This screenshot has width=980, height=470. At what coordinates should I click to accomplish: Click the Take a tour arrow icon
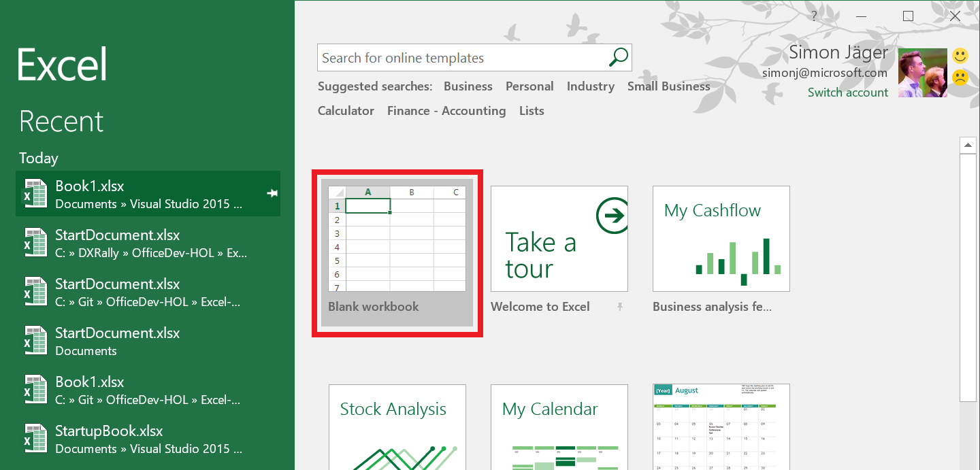(x=612, y=216)
